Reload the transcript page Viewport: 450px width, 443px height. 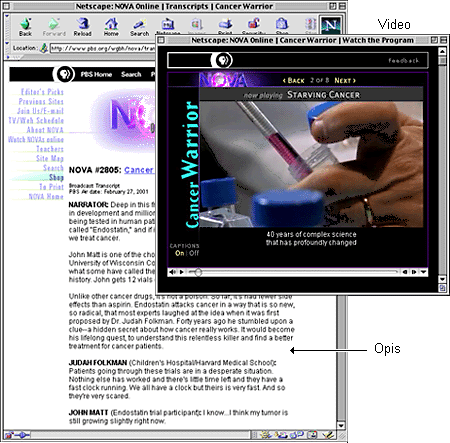point(82,27)
